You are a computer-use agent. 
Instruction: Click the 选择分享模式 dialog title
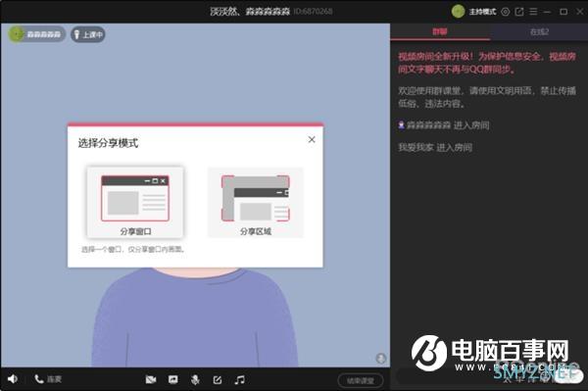pyautogui.click(x=108, y=143)
